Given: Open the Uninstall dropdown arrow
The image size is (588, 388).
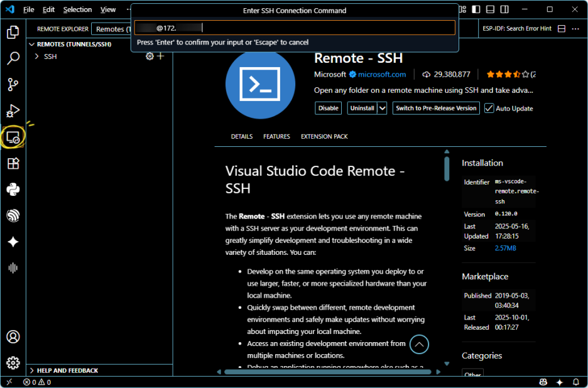Looking at the screenshot, I should point(382,108).
